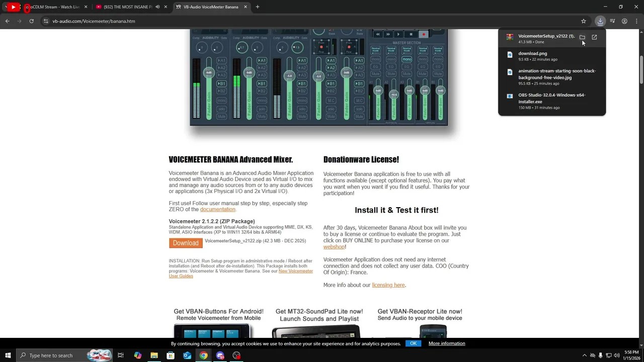Open media controls icon in Chrome toolbar
The image size is (644, 362).
(612, 21)
